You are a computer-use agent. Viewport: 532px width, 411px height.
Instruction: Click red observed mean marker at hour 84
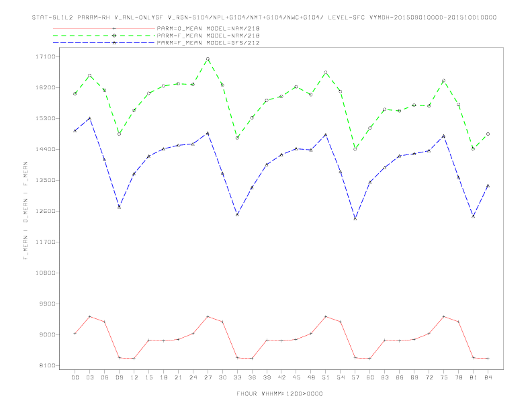click(x=488, y=358)
